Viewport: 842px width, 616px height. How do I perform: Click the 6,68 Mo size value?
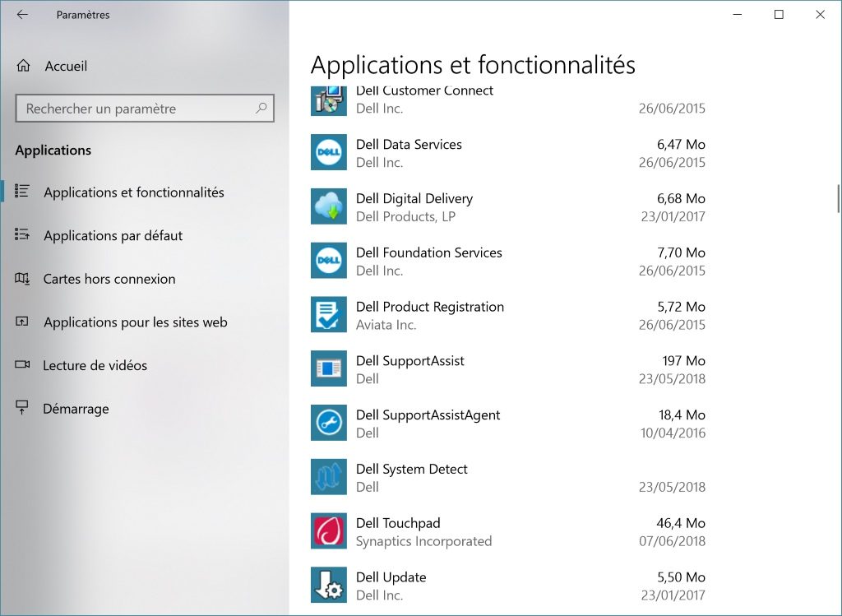[x=681, y=198]
